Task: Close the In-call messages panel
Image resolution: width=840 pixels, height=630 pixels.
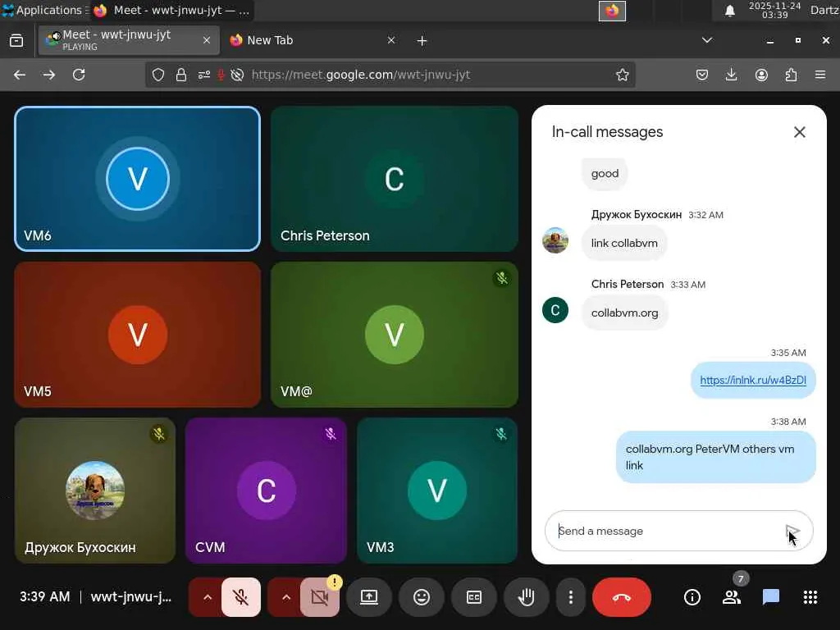Action: click(x=799, y=132)
